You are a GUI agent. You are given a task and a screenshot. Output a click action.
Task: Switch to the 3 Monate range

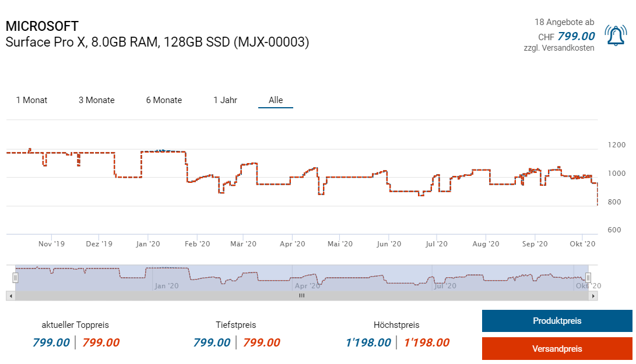[x=96, y=100]
